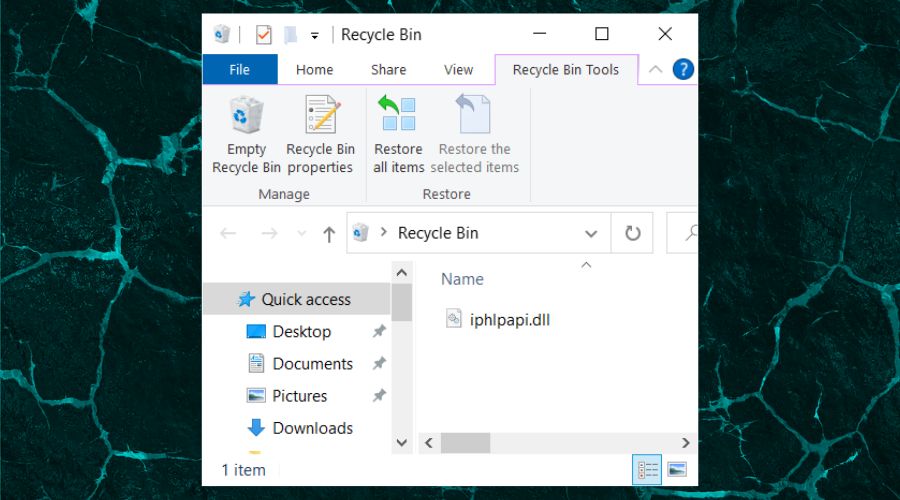Open Recycle Bin properties
Screen dimensions: 900x500
coord(321,135)
